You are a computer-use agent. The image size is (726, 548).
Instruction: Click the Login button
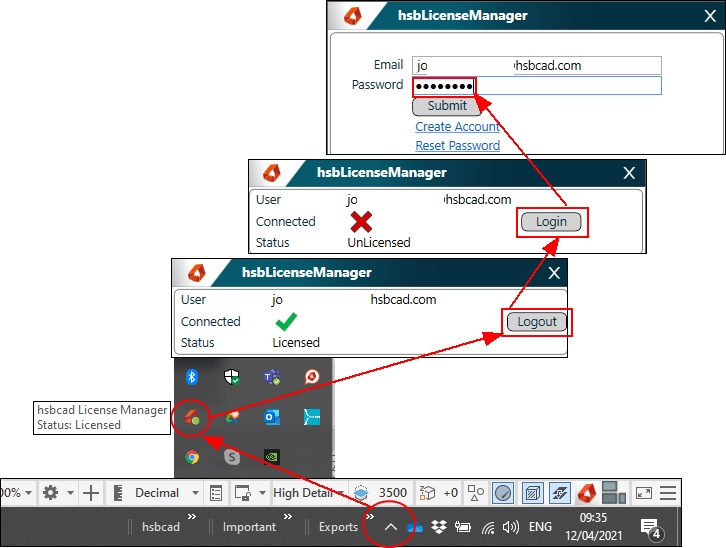(551, 222)
